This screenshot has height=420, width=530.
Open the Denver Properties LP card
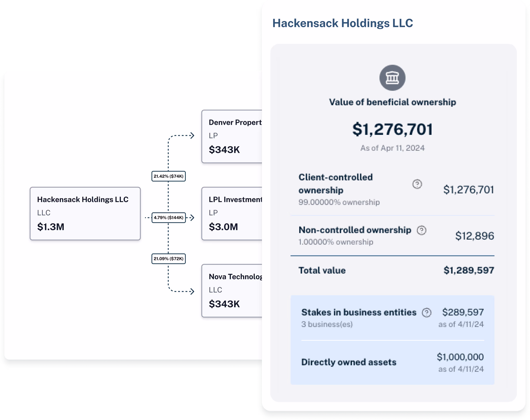tap(232, 136)
